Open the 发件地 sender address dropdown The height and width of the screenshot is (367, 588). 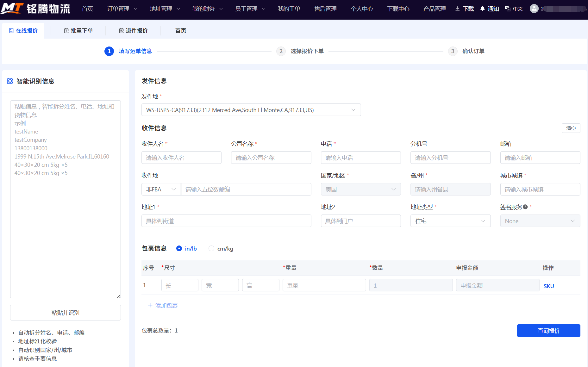pyautogui.click(x=251, y=110)
